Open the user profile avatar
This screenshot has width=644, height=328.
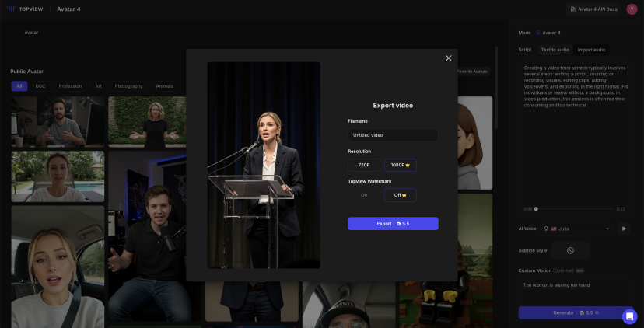(x=632, y=9)
